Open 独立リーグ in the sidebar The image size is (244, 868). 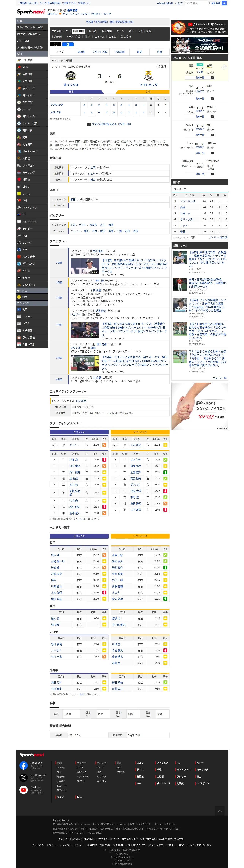[x=32, y=88]
